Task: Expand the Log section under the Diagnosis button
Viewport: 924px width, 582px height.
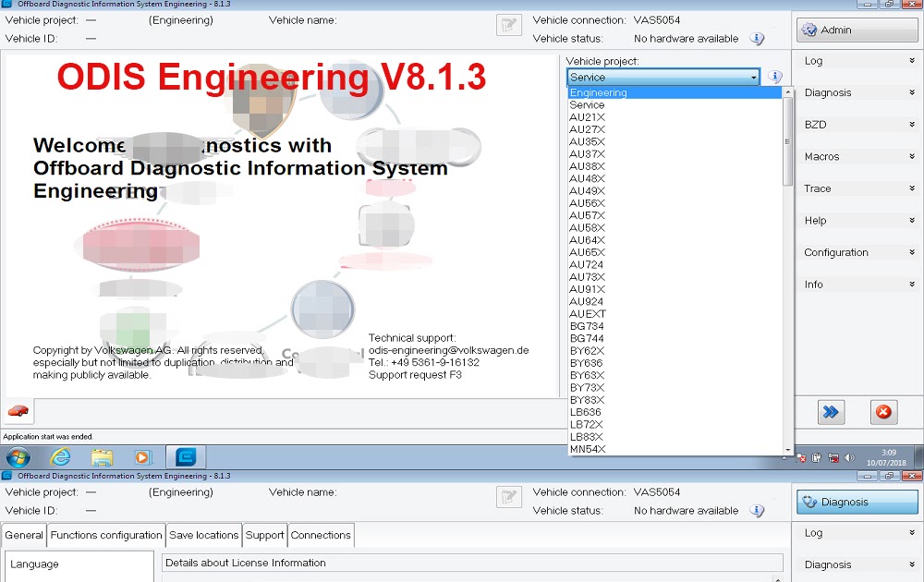Action: click(857, 532)
